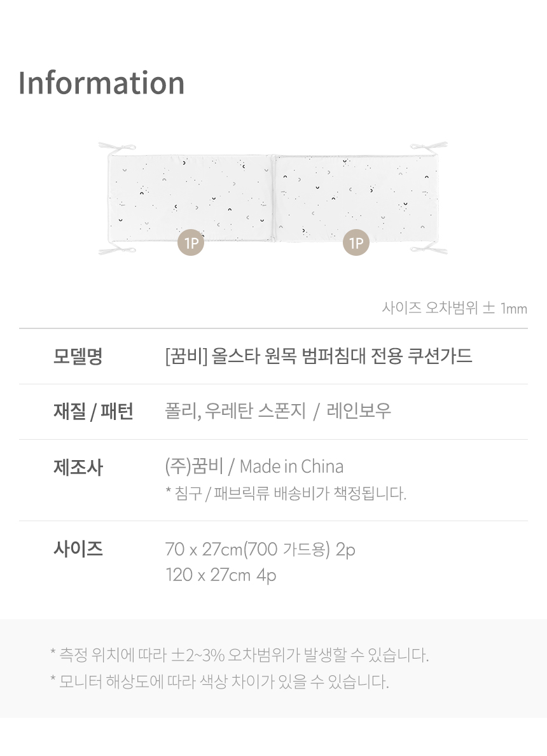Click the 폴리, 우레탄 스폰지 / 레인보우 text
547x756 pixels.
[277, 412]
